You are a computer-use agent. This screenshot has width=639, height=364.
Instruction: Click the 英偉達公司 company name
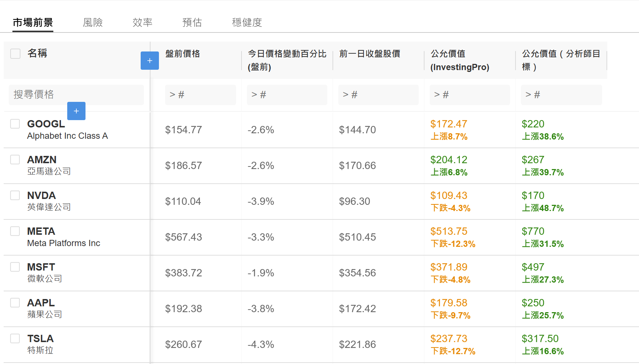[x=49, y=207]
